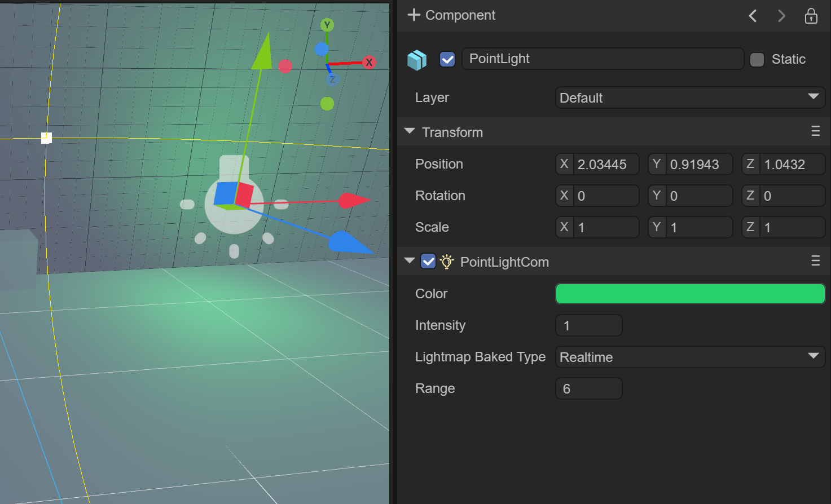Open the Lightmap Baked Type dropdown
Screen dimensions: 831x504
689,357
